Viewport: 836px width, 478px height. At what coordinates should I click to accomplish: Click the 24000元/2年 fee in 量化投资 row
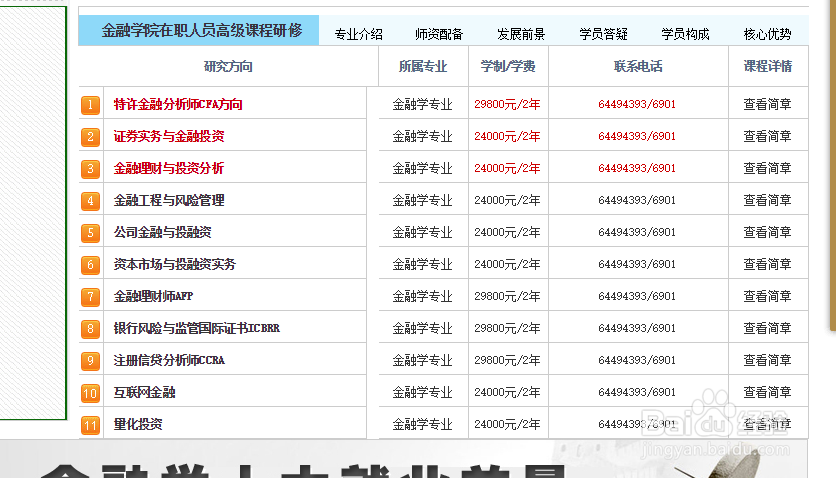pos(507,425)
